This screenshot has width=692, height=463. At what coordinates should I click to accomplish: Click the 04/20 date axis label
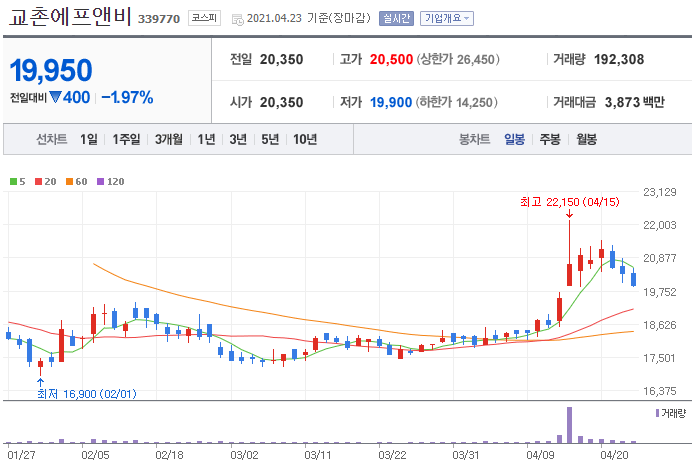(614, 455)
